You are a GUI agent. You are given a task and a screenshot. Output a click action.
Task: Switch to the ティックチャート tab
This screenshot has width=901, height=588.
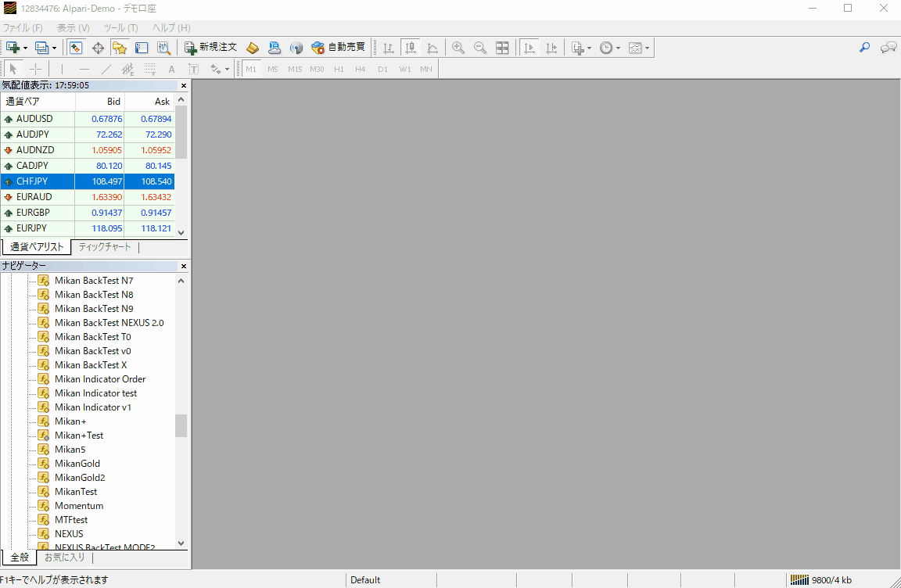coord(105,247)
